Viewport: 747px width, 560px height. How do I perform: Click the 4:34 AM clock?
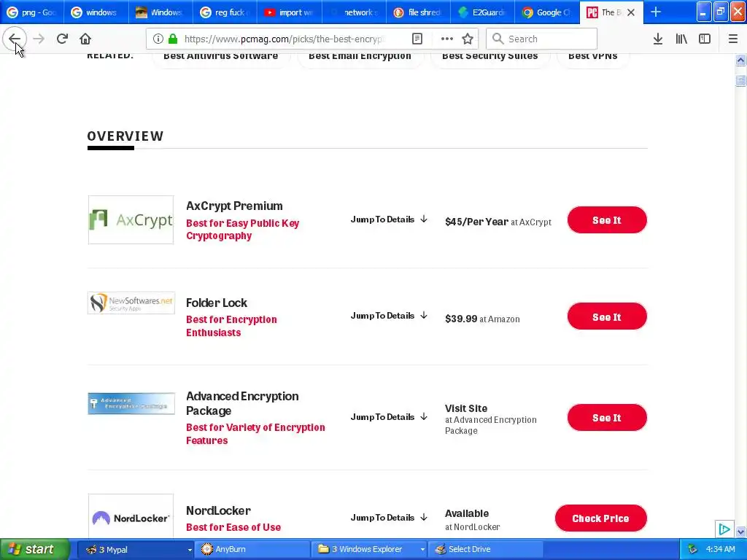click(720, 550)
